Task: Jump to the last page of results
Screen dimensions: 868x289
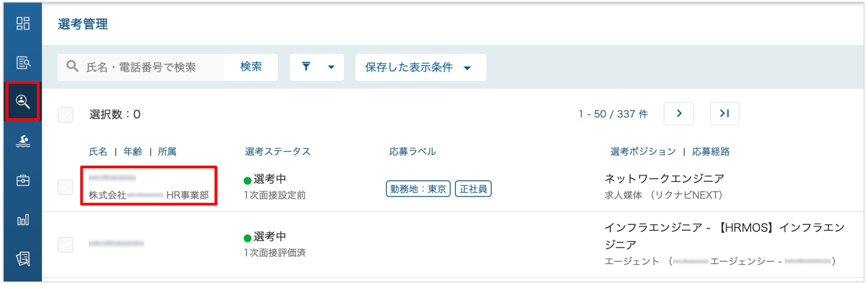Action: pos(724,114)
